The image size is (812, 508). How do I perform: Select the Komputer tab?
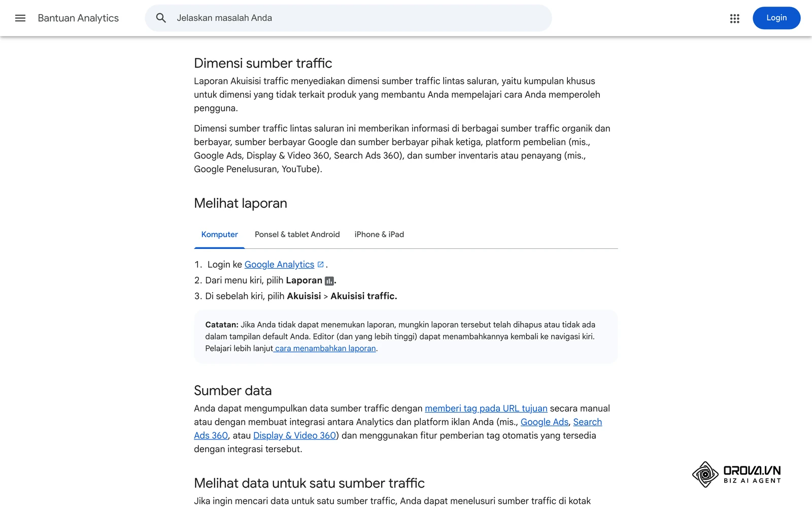click(219, 235)
